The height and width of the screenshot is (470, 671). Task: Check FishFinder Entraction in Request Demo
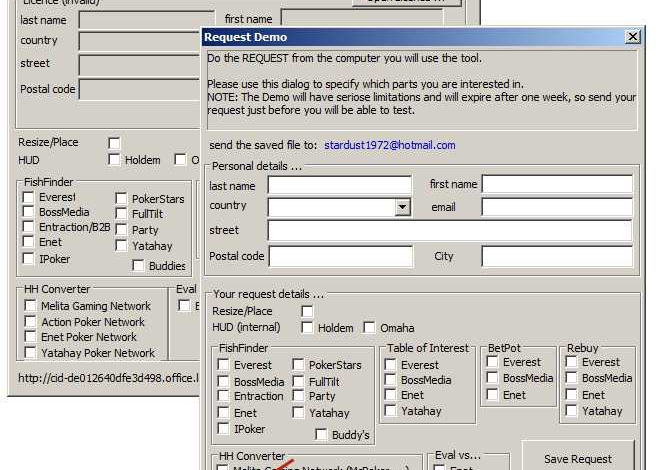coord(223,396)
